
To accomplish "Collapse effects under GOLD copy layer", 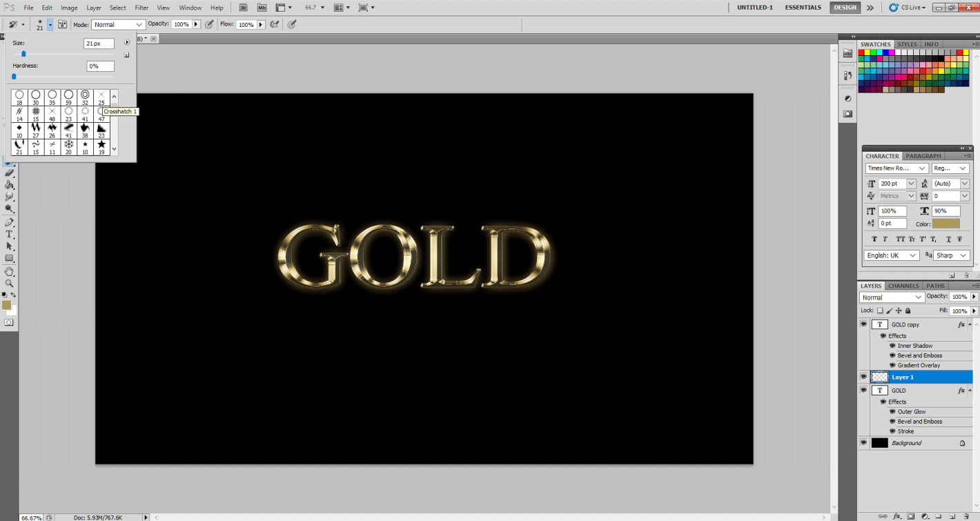I will (969, 324).
